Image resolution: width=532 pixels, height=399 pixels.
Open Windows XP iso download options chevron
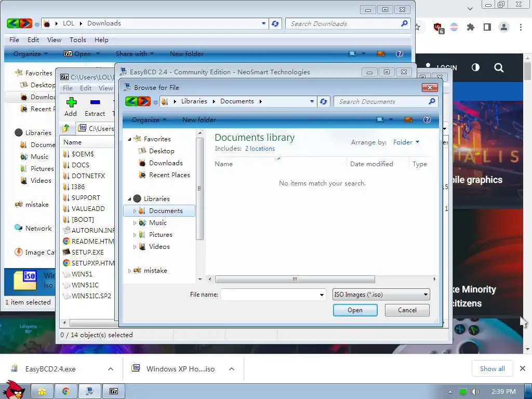(x=232, y=369)
